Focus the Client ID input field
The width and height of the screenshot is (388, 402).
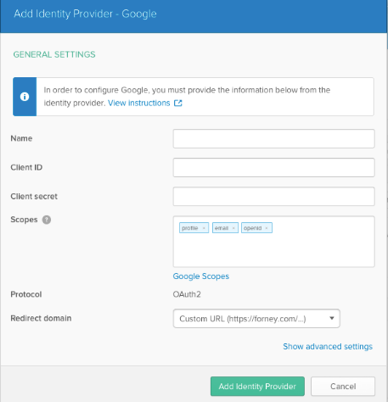coord(274,167)
